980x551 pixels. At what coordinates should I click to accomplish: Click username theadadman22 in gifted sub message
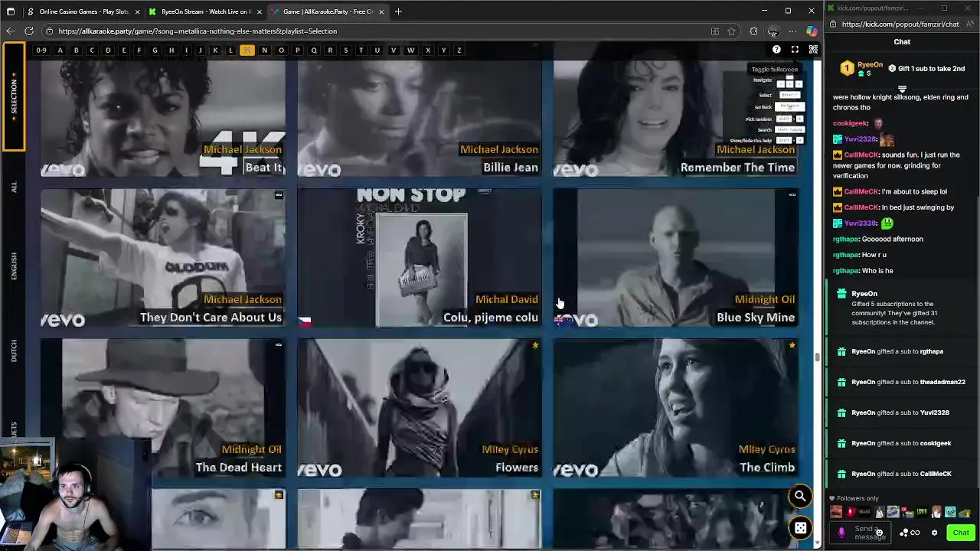pos(942,382)
